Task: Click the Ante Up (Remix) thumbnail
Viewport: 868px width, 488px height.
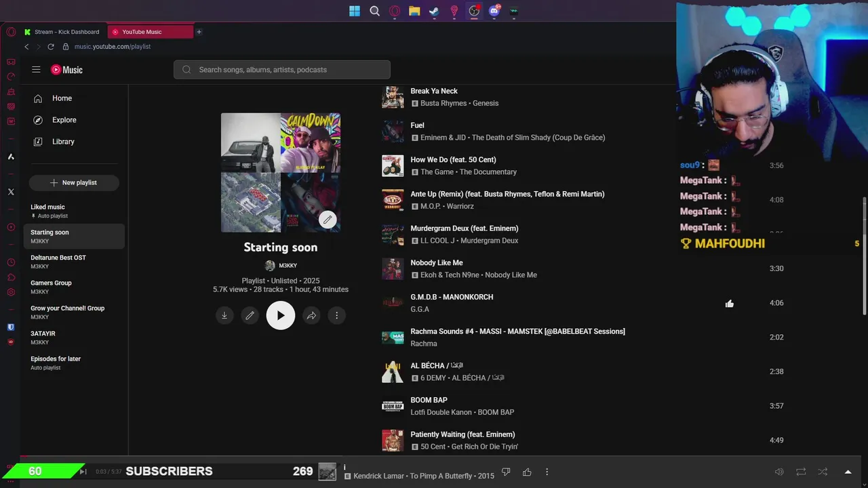Action: 393,200
